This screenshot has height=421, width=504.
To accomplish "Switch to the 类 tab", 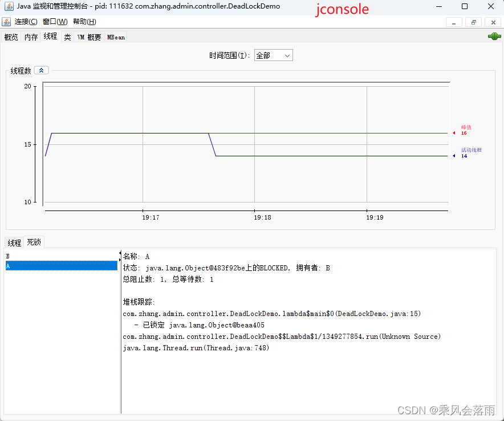I will click(67, 37).
